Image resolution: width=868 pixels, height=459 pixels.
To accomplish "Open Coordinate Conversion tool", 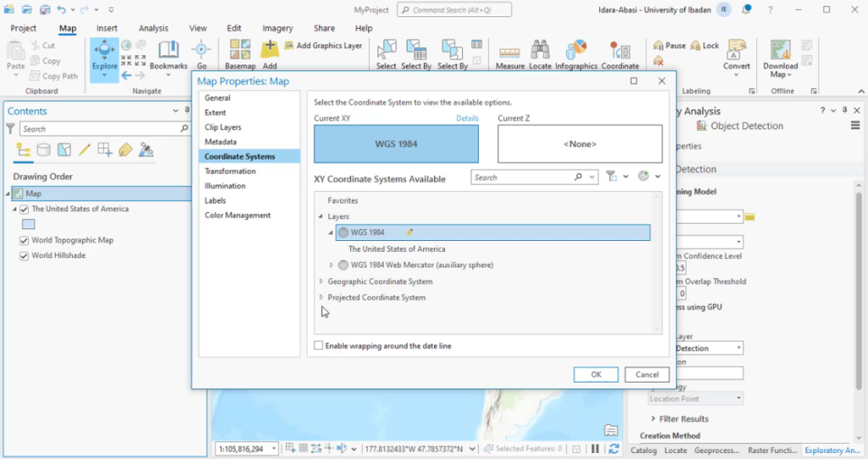I will click(x=620, y=55).
